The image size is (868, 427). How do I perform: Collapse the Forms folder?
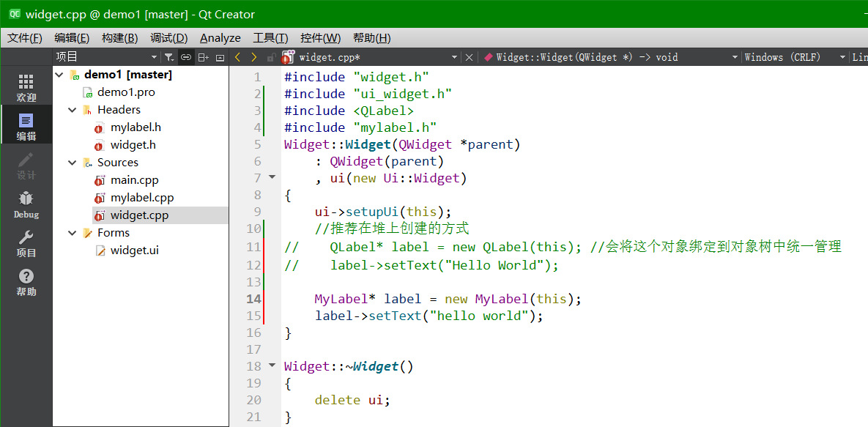pos(72,233)
